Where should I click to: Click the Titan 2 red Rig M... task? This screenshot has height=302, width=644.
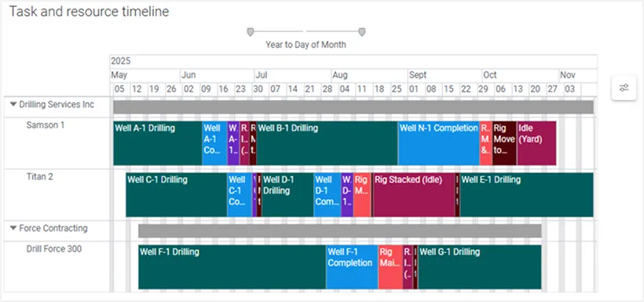tap(362, 194)
